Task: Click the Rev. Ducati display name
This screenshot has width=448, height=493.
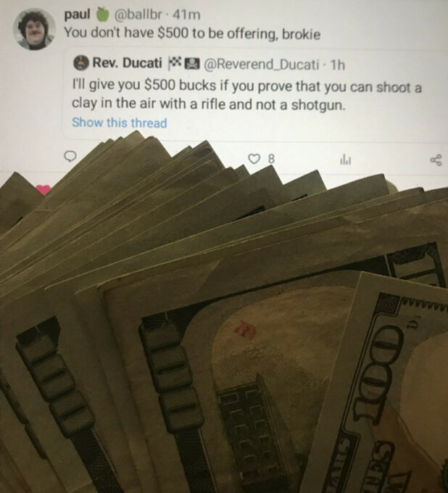Action: point(127,63)
